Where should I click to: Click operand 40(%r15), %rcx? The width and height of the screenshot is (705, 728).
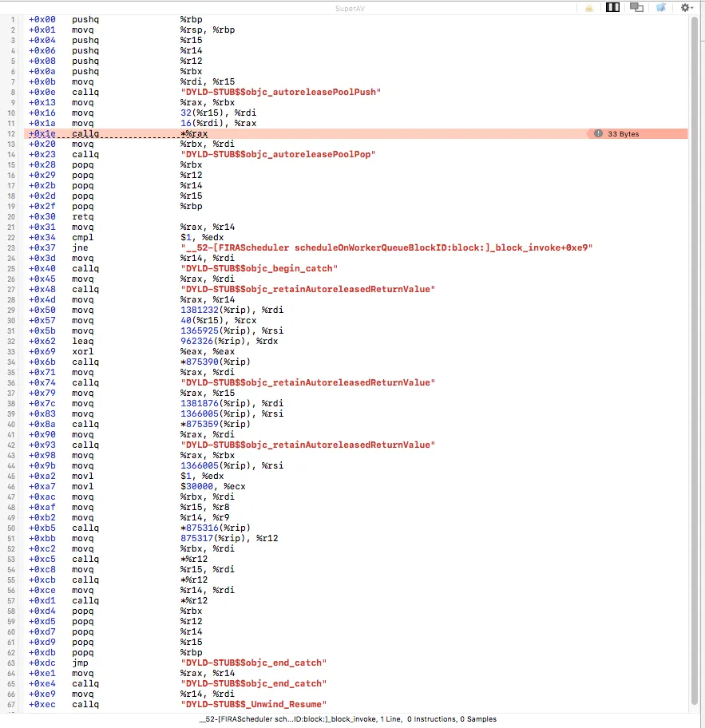(x=218, y=320)
